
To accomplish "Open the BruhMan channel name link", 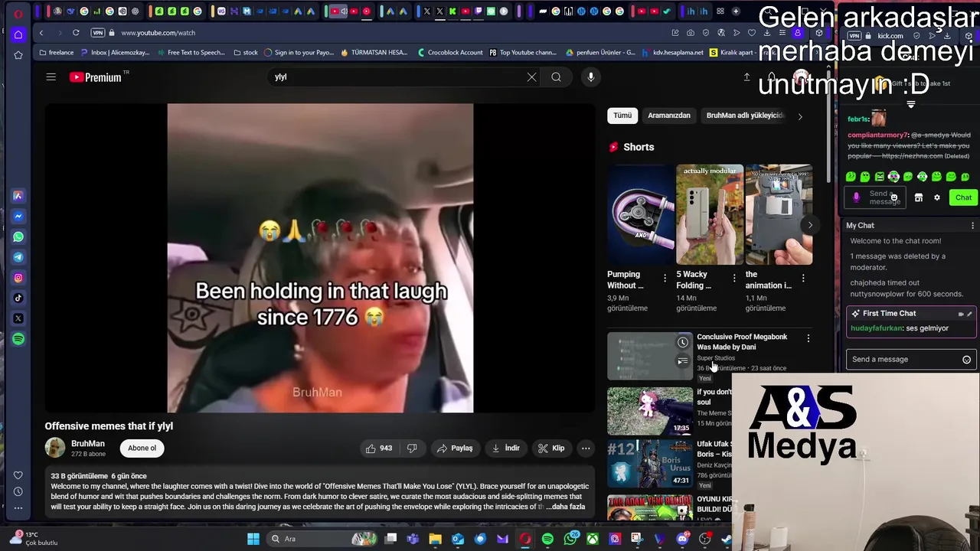I will click(88, 444).
